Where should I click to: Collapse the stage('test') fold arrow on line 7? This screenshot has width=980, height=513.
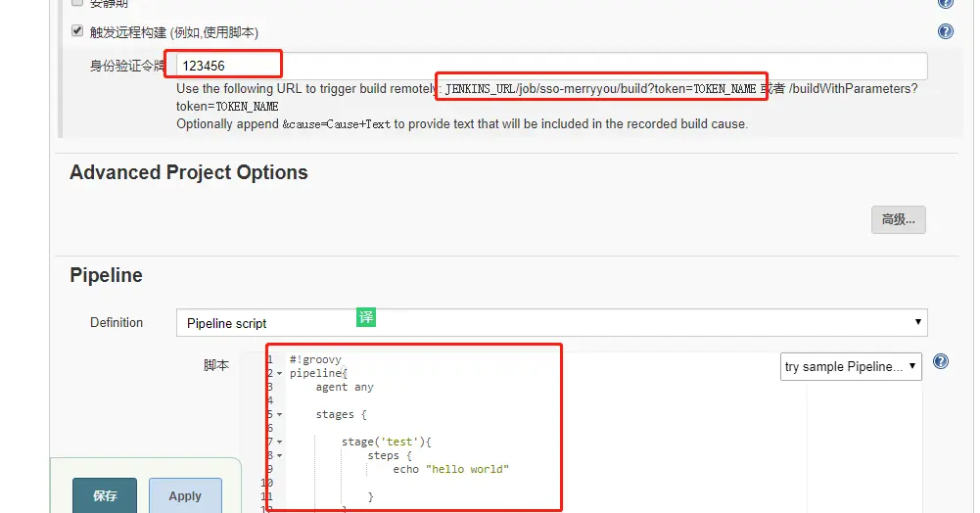click(279, 443)
